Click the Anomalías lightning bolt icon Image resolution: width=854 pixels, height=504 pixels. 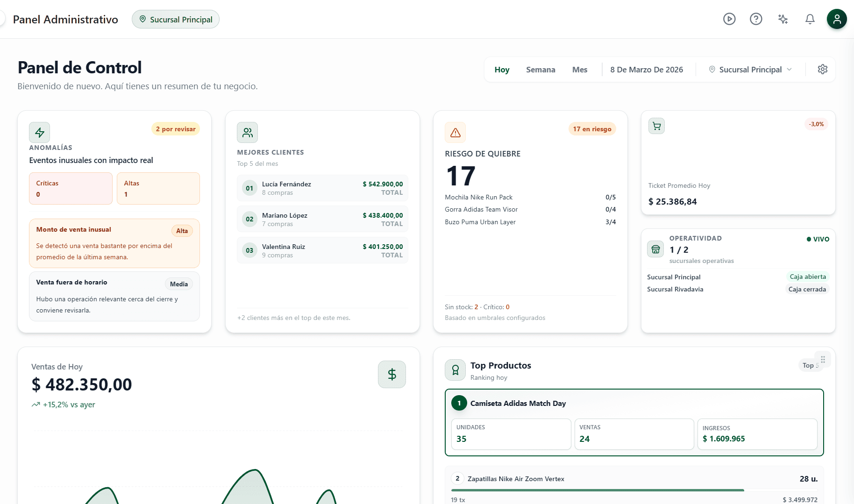pyautogui.click(x=40, y=133)
